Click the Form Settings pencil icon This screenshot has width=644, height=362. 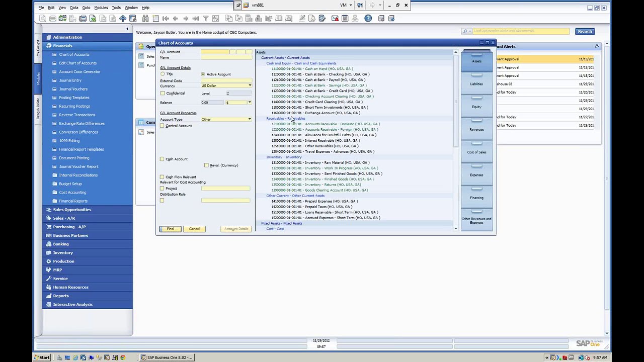coord(302,19)
